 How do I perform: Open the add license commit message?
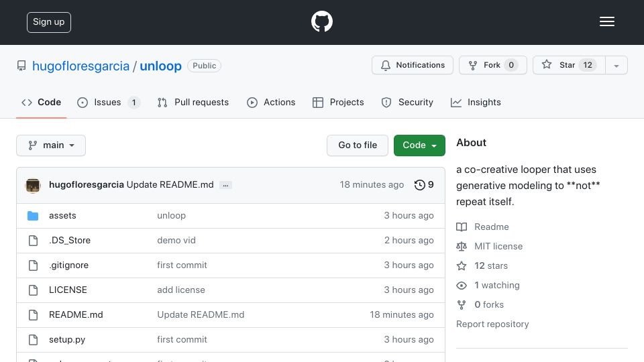[x=180, y=290]
